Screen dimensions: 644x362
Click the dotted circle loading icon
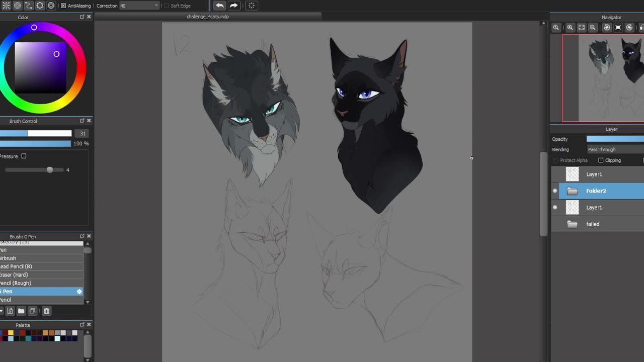point(252,6)
